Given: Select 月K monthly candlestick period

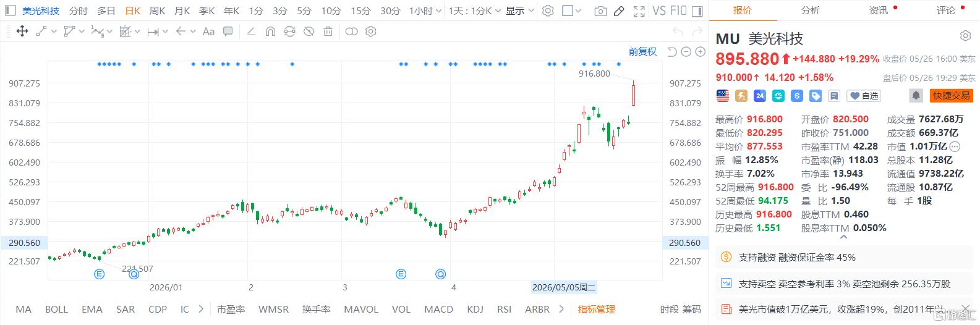Looking at the screenshot, I should point(182,11).
